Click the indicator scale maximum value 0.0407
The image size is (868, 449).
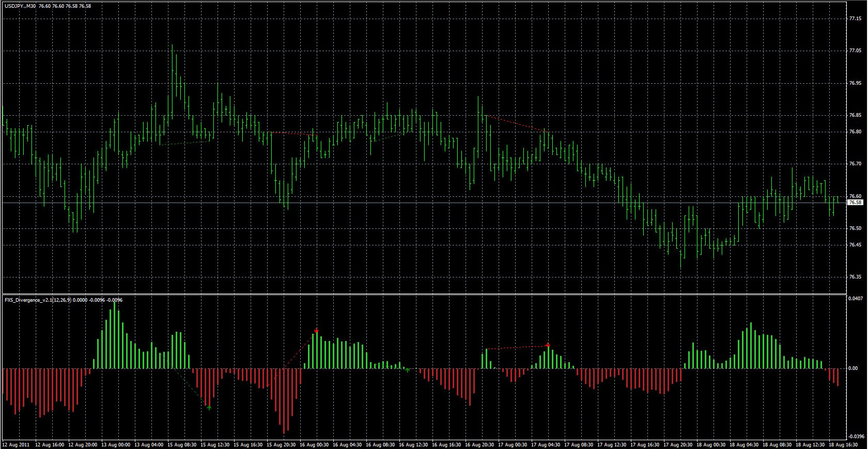coord(856,298)
